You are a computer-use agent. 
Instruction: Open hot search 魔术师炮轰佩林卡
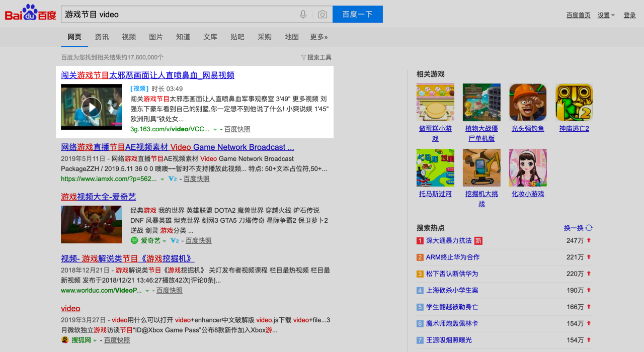452,323
